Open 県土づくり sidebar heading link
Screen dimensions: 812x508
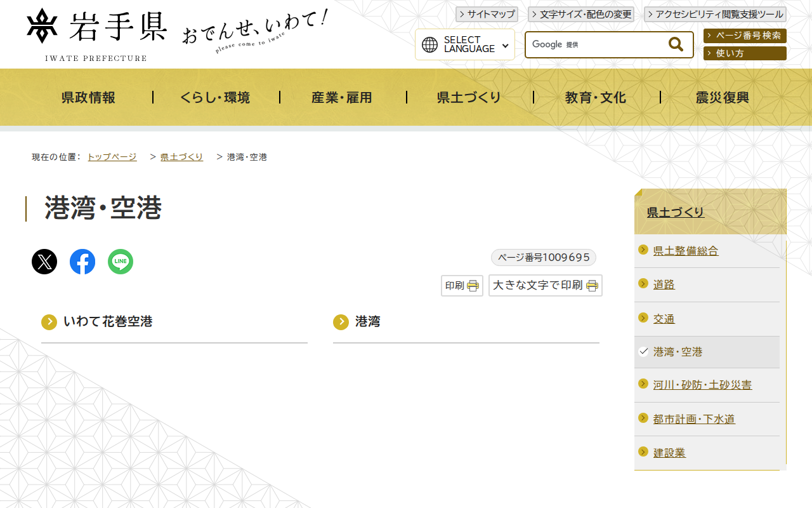click(x=676, y=213)
